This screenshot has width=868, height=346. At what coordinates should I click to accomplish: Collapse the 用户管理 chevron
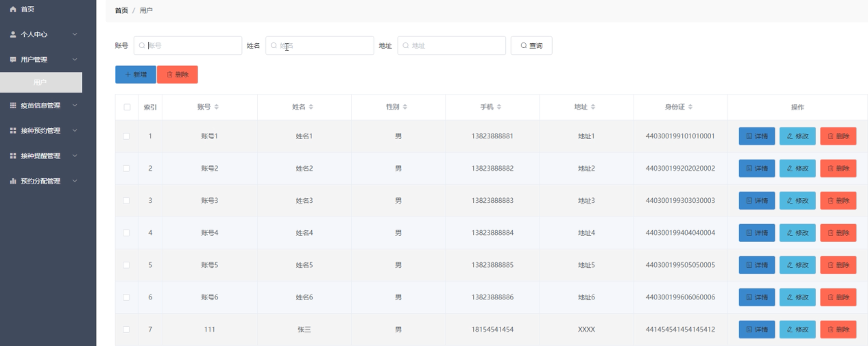(75, 60)
